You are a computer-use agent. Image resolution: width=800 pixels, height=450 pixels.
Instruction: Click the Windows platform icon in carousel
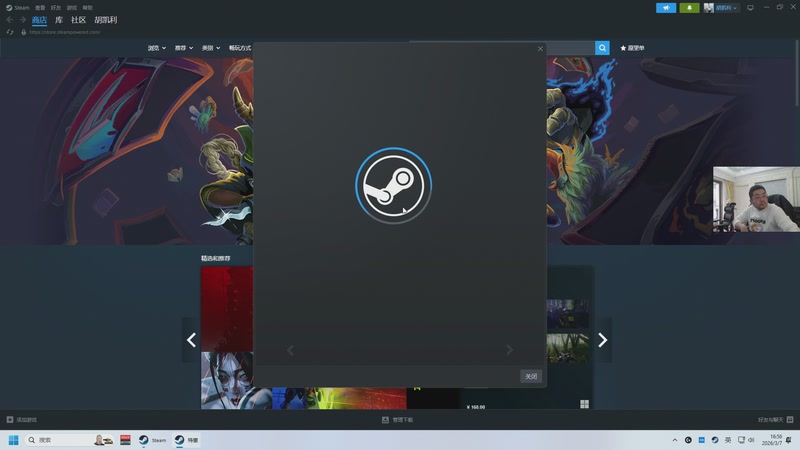(x=584, y=404)
